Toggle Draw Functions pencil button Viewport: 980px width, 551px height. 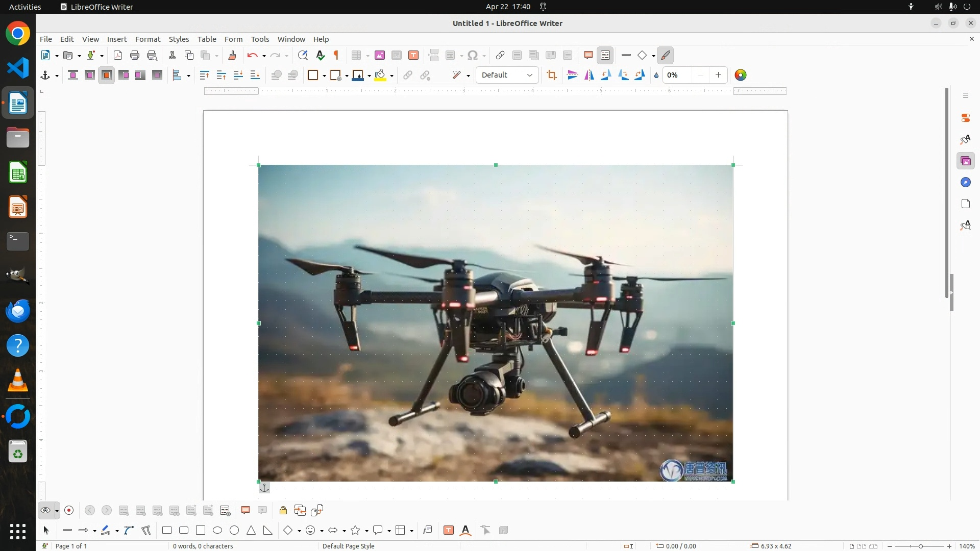666,55
